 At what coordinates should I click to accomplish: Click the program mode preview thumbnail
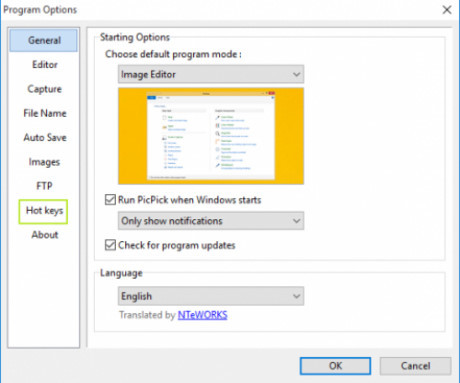(211, 136)
